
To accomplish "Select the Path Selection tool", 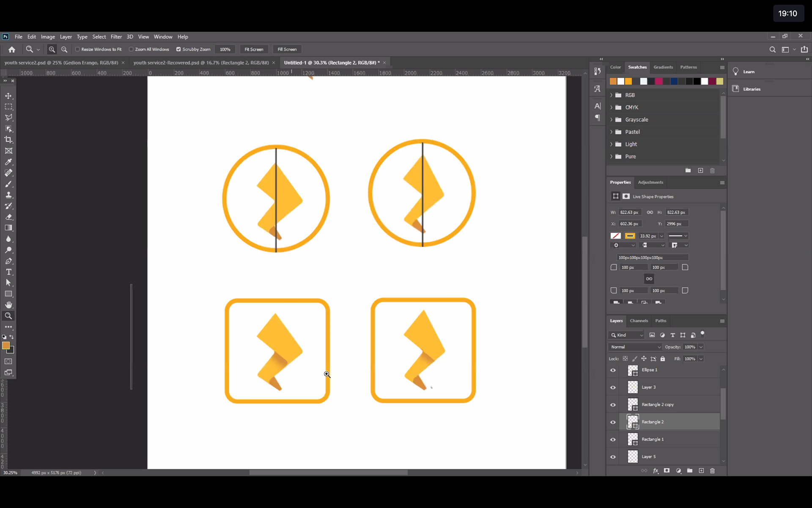I will coord(8,283).
